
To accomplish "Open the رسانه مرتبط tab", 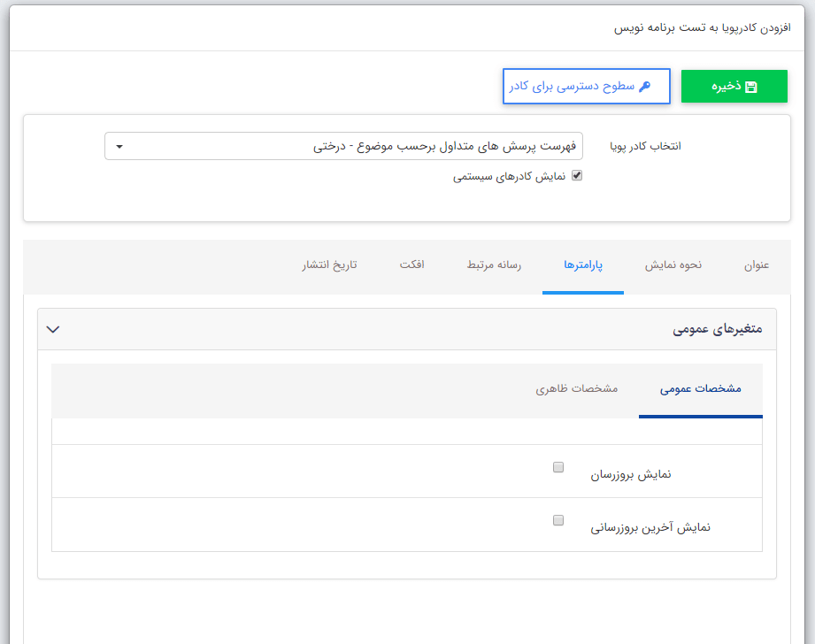I will tap(492, 265).
